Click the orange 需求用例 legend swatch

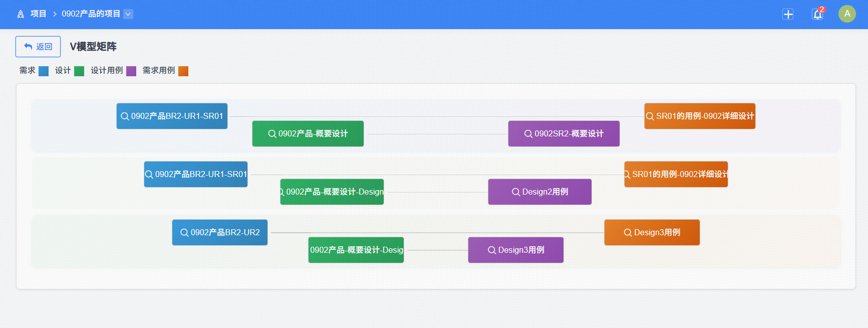coord(183,71)
